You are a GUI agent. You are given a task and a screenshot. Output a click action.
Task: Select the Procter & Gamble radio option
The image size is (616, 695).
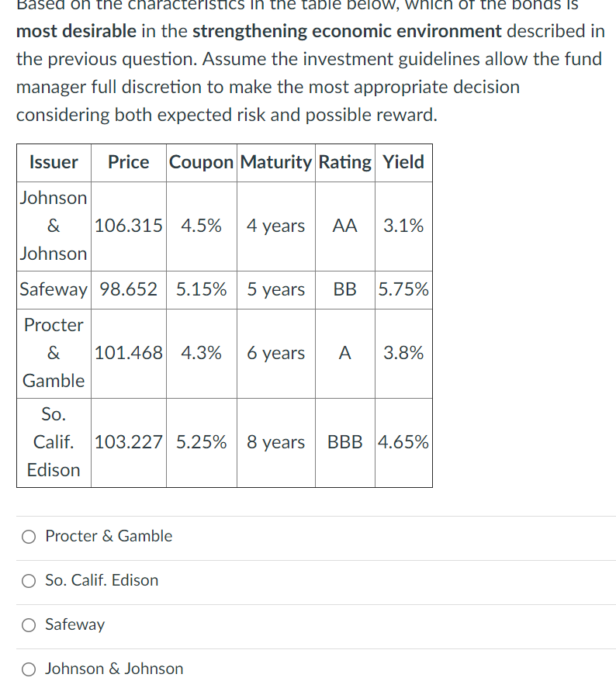coord(29,536)
